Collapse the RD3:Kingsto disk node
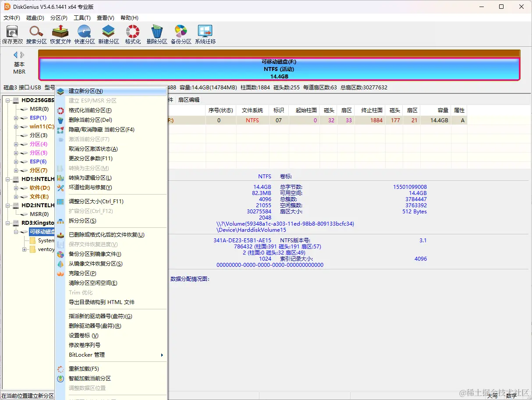 coord(7,223)
